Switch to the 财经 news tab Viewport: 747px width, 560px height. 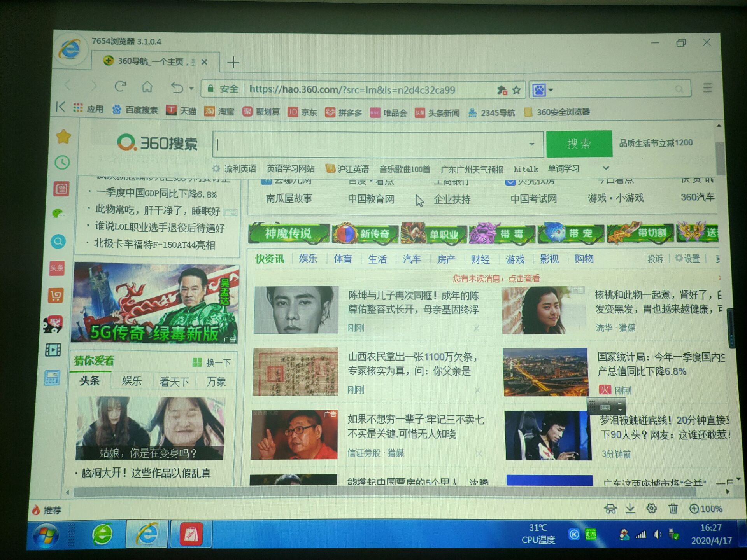(480, 259)
